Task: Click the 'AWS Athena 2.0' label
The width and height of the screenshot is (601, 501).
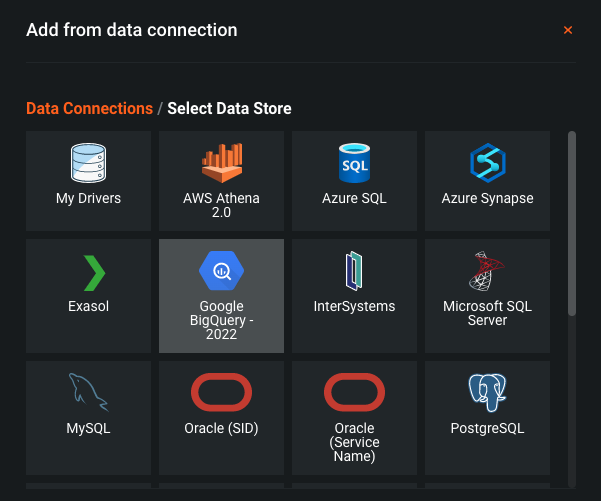Action: pos(222,205)
